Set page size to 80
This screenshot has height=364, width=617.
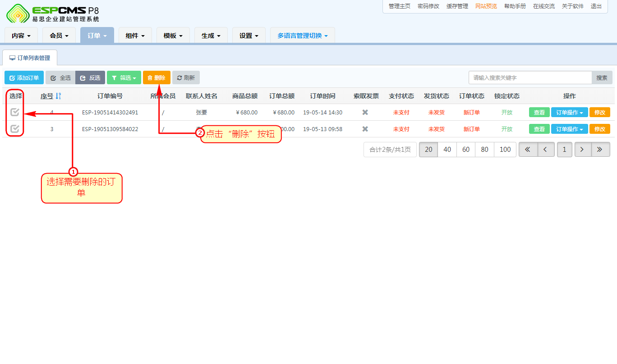[485, 150]
